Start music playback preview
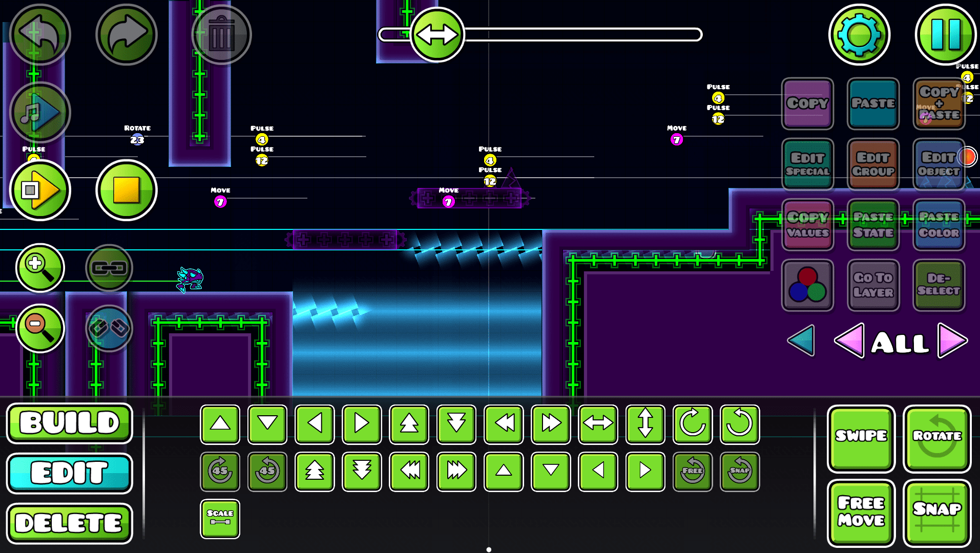This screenshot has width=980, height=553. [x=40, y=112]
